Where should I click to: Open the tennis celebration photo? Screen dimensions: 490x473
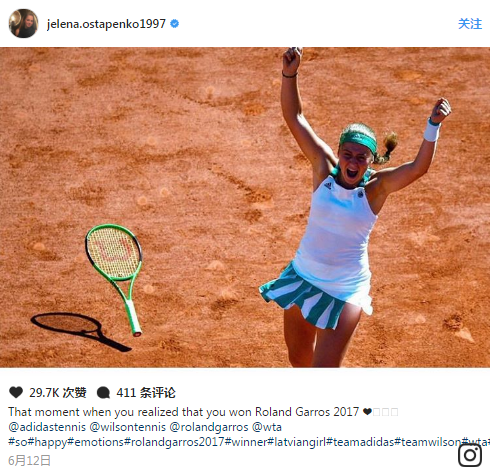[x=245, y=207]
